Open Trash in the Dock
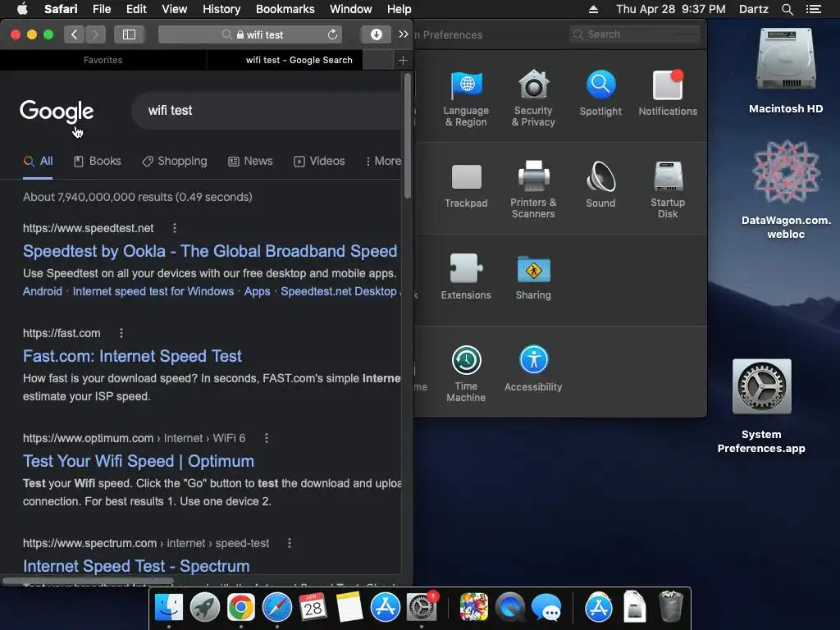Viewport: 840px width, 630px height. tap(671, 606)
